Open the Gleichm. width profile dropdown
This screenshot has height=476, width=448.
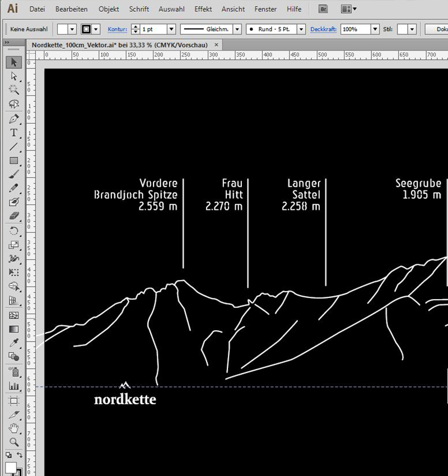pyautogui.click(x=237, y=30)
